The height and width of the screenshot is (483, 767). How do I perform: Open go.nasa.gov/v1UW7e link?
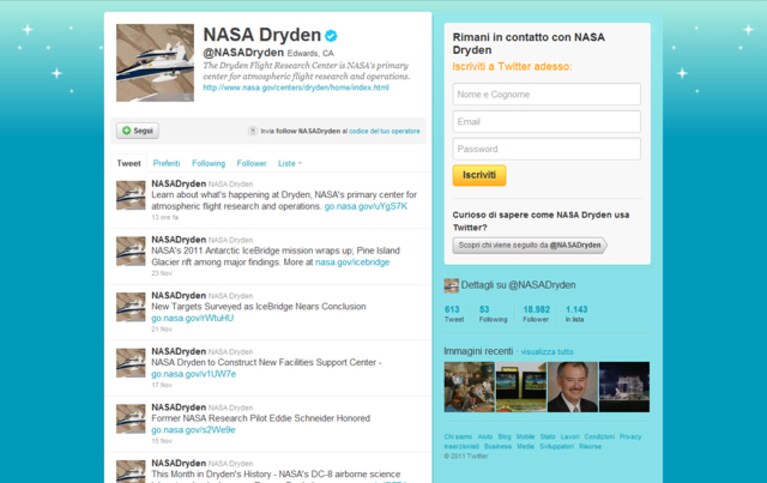[x=193, y=374]
